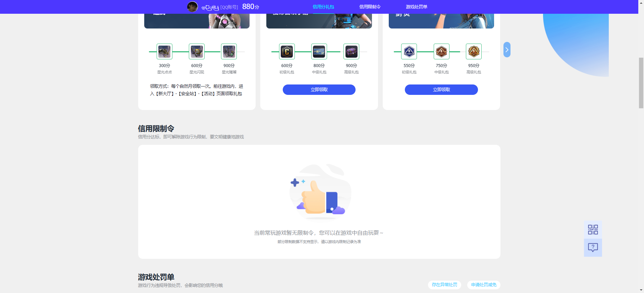The image size is (644, 293).
Task: Open the 950分 高级礼包 badge icon
Action: 474,52
